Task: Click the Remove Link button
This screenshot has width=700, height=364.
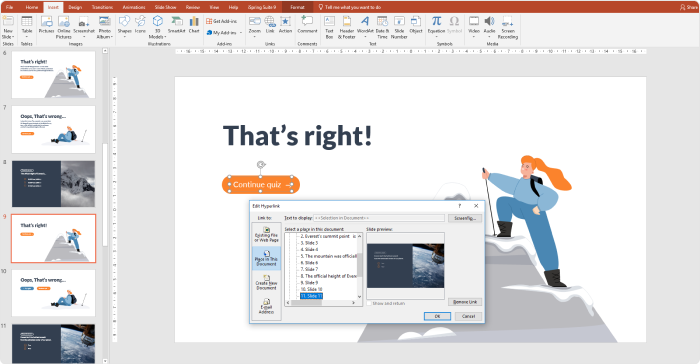Action: [465, 302]
